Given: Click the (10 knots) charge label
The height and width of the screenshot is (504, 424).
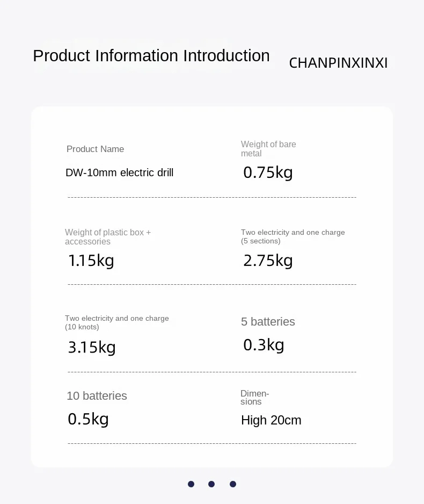Looking at the screenshot, I should click(117, 322).
